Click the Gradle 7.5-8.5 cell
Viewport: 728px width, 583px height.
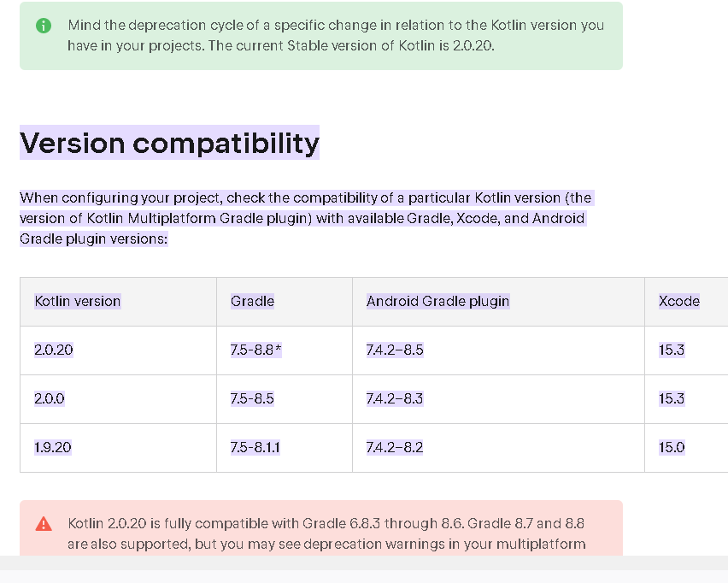tap(252, 398)
